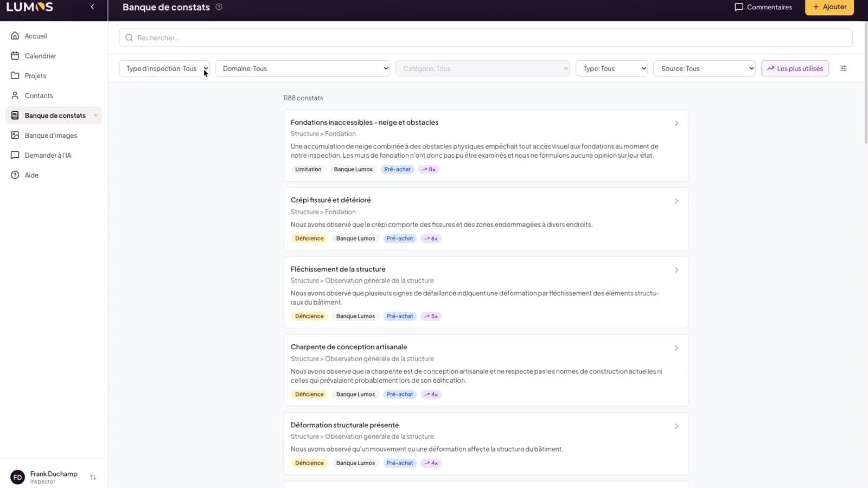Open the Catégorie filter dropdown
868x488 pixels.
pos(483,68)
